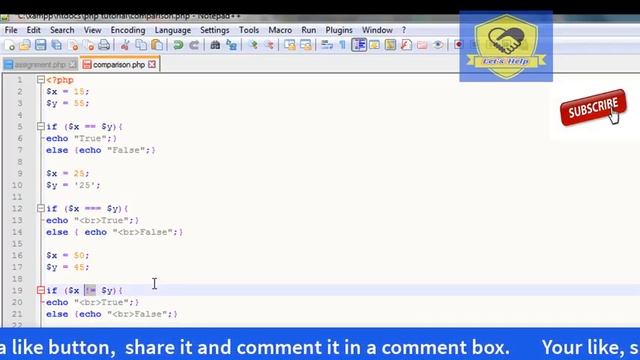
Task: Open the File menu
Action: tap(11, 30)
